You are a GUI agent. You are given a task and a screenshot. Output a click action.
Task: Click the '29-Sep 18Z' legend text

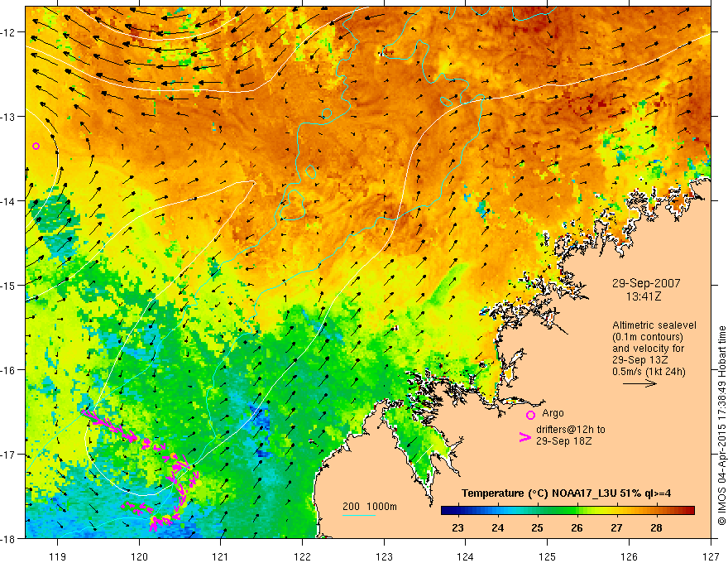tap(564, 440)
